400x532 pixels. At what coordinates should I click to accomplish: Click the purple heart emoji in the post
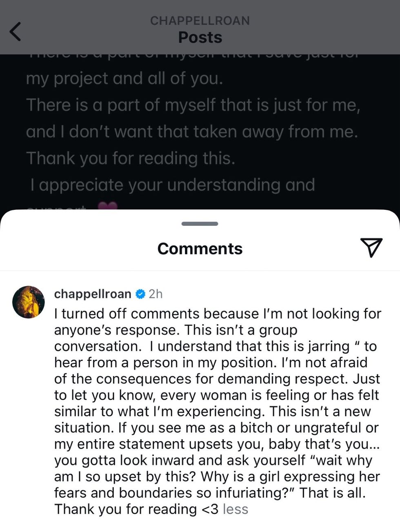108,206
